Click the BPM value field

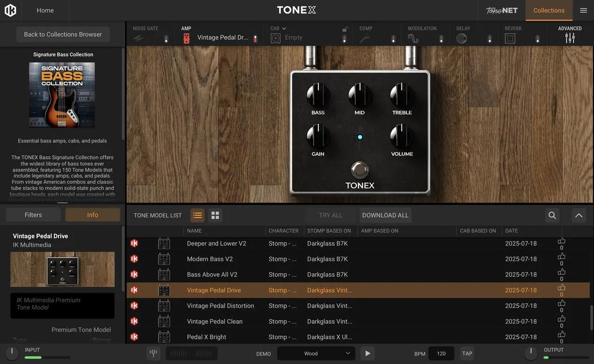(441, 353)
